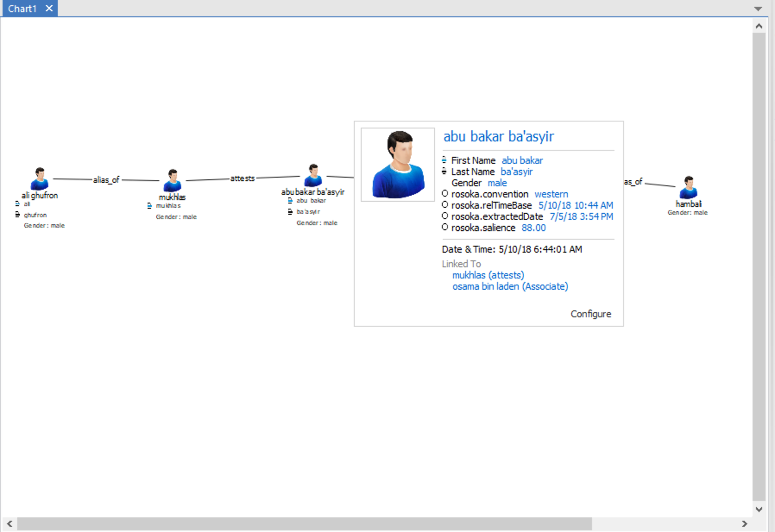Viewport: 775px width, 532px height.
Task: Click the alias attribute icon beside 'mukhlas'
Action: [x=149, y=205]
